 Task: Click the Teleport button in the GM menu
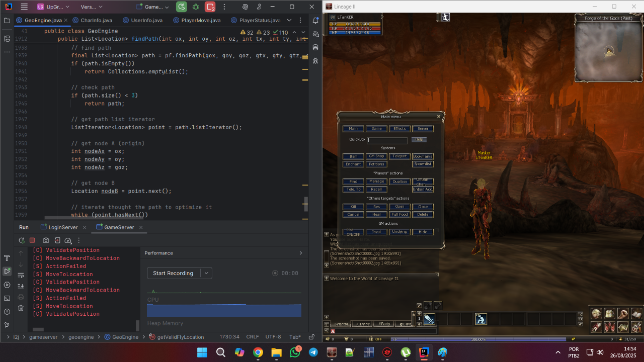click(399, 156)
